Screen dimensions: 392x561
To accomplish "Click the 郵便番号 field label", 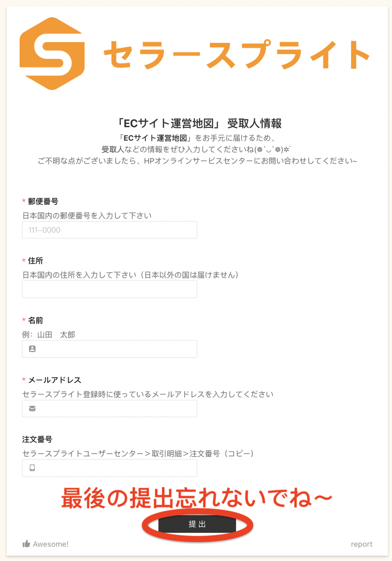I will pyautogui.click(x=43, y=201).
